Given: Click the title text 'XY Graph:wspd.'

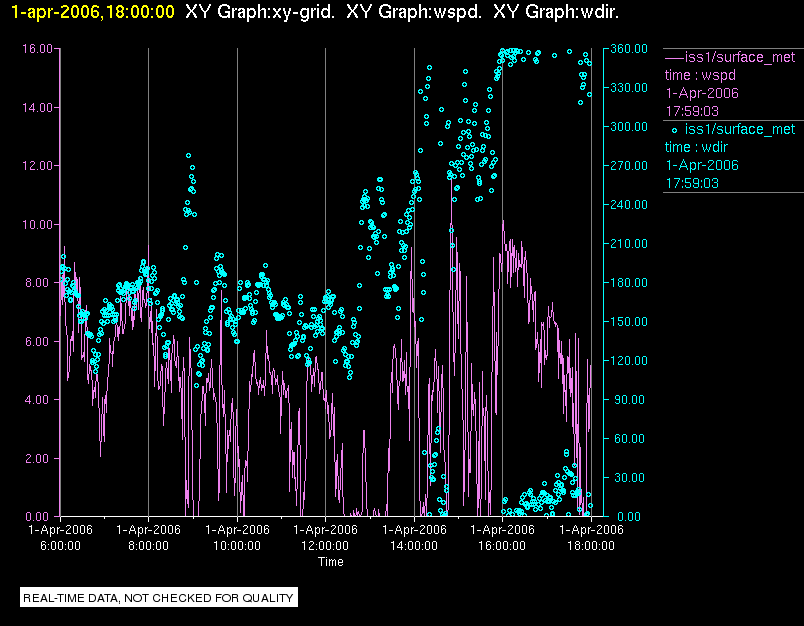Looking at the screenshot, I should 414,12.
